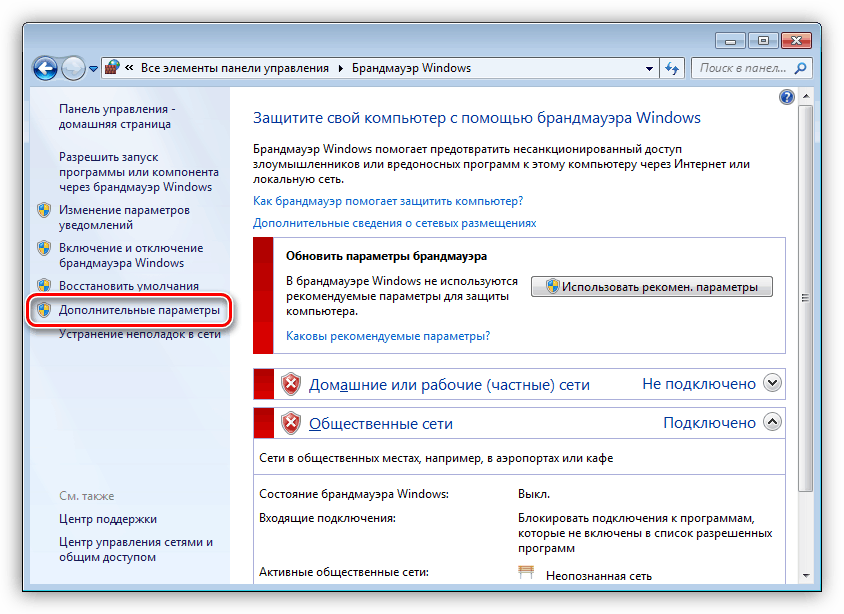
Task: Collapse the Общественные сети section
Action: pyautogui.click(x=771, y=422)
